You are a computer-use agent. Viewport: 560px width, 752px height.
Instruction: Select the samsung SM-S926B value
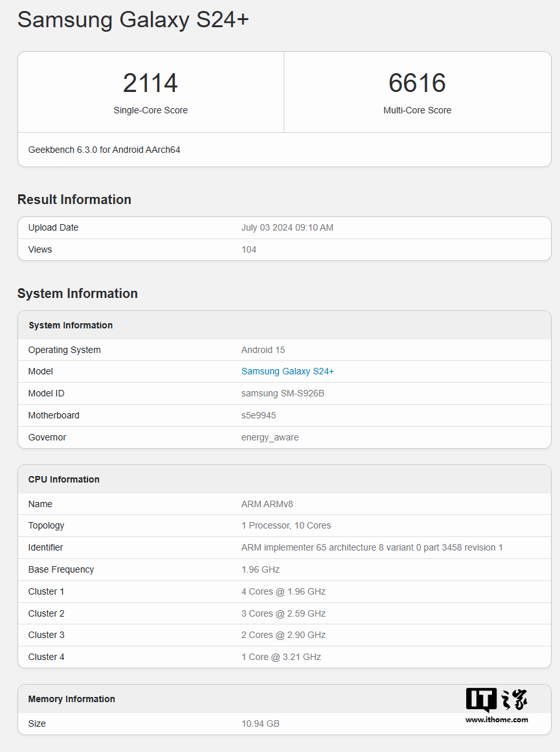tap(283, 393)
